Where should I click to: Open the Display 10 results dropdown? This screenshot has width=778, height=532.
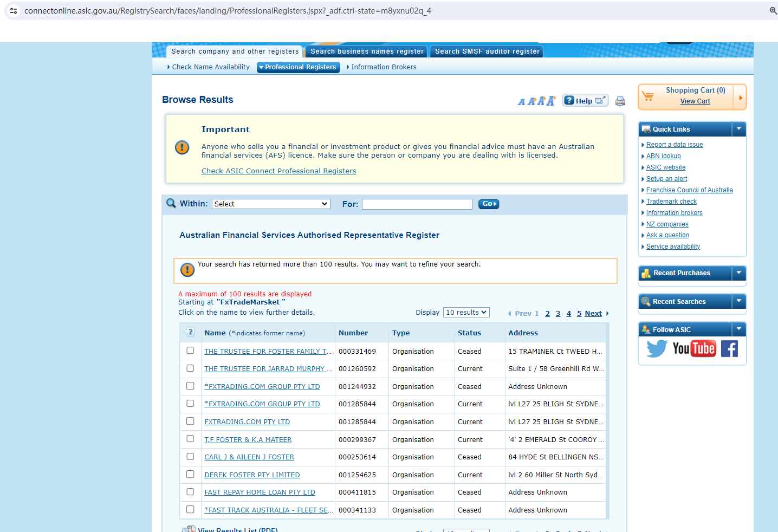[466, 313]
